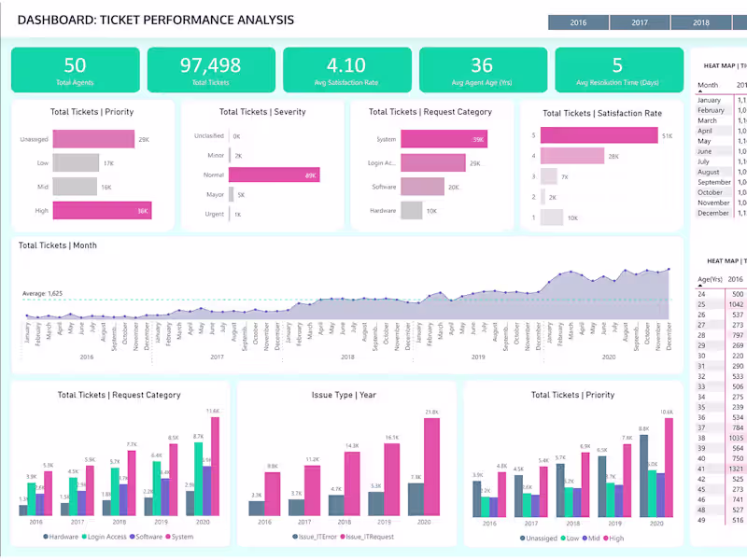The image size is (747, 560).
Task: Toggle the Login Access legend item
Action: [83, 537]
